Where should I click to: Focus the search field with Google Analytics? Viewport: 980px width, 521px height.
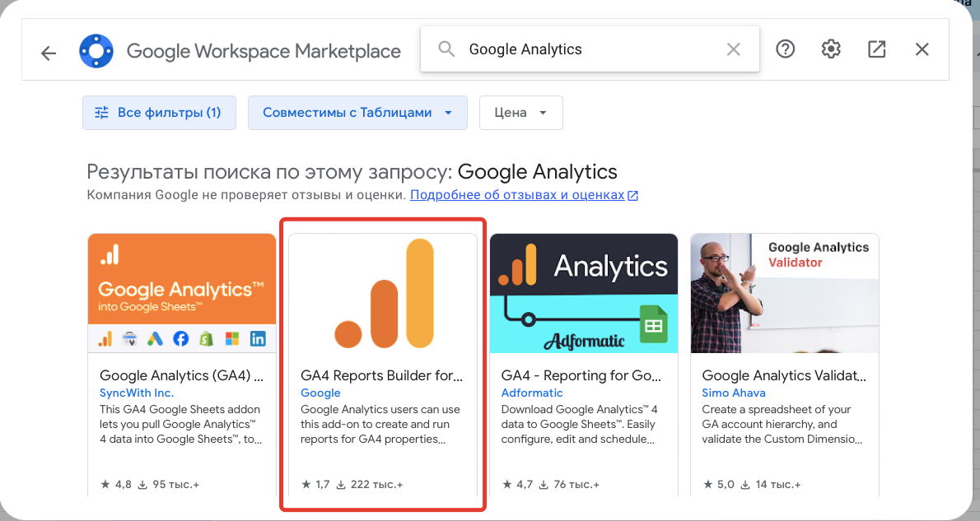point(590,49)
